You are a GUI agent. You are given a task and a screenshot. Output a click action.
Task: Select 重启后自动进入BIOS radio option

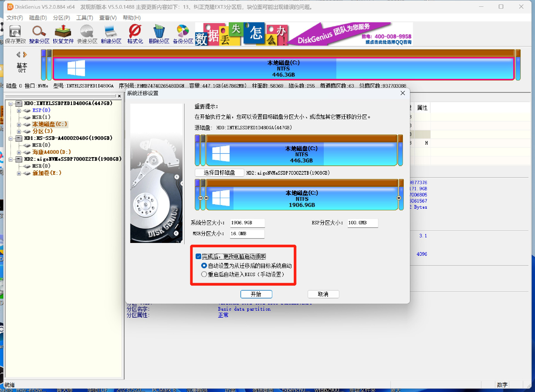point(204,274)
